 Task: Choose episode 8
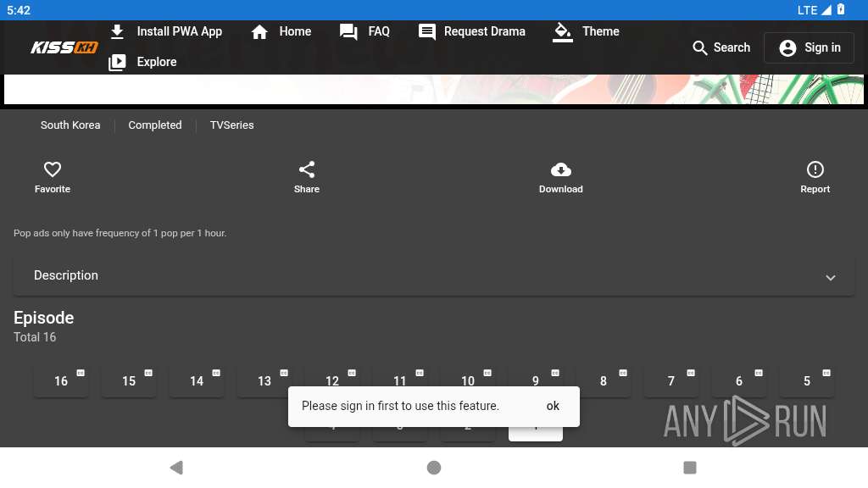[x=604, y=381]
